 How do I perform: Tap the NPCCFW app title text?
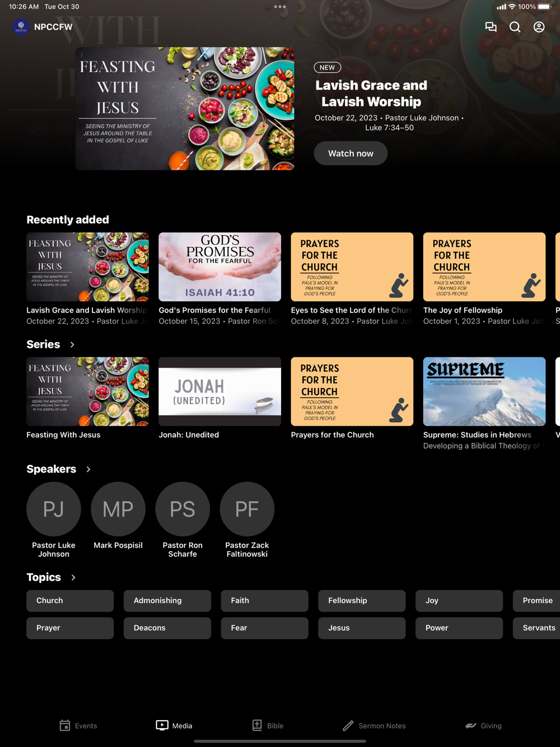(x=53, y=27)
